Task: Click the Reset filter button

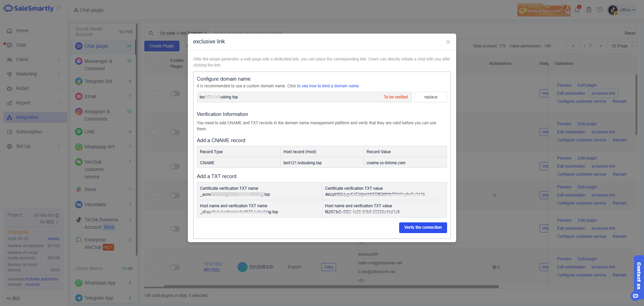Action: click(630, 33)
